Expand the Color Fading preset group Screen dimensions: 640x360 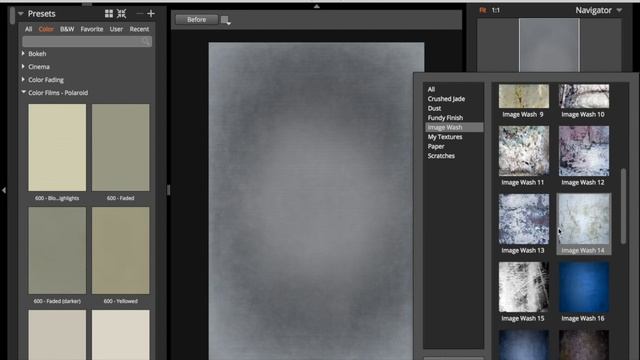click(x=23, y=80)
